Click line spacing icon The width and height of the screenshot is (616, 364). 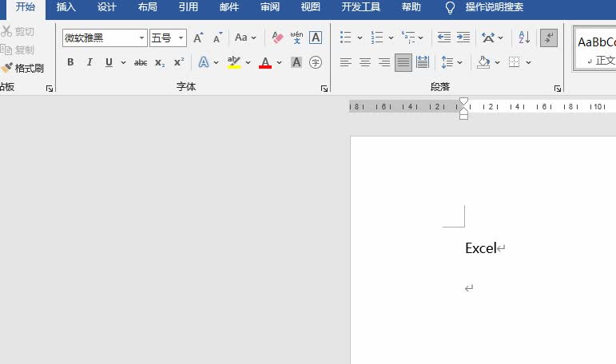point(447,62)
